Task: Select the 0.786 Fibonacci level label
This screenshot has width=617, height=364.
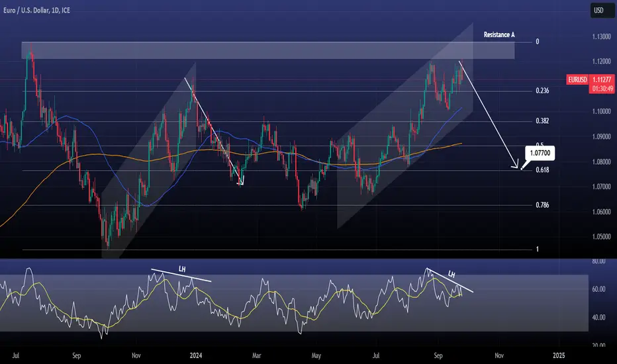Action: [542, 205]
